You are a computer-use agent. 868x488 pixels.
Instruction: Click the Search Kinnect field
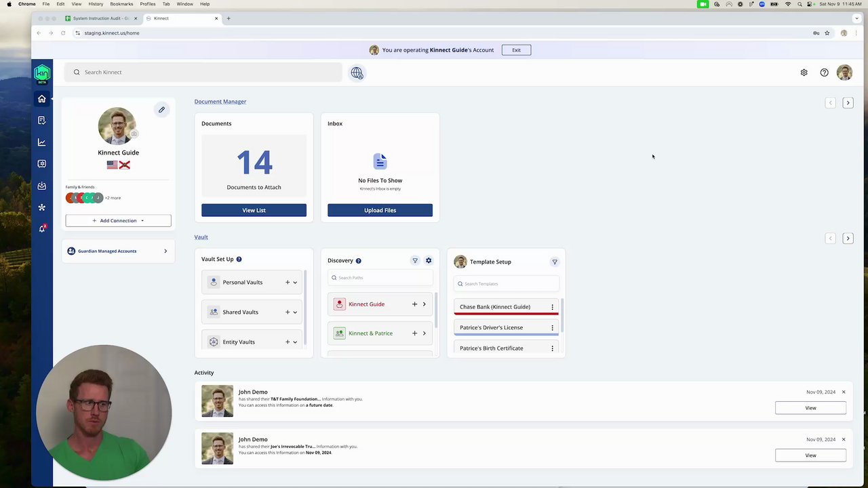point(203,73)
